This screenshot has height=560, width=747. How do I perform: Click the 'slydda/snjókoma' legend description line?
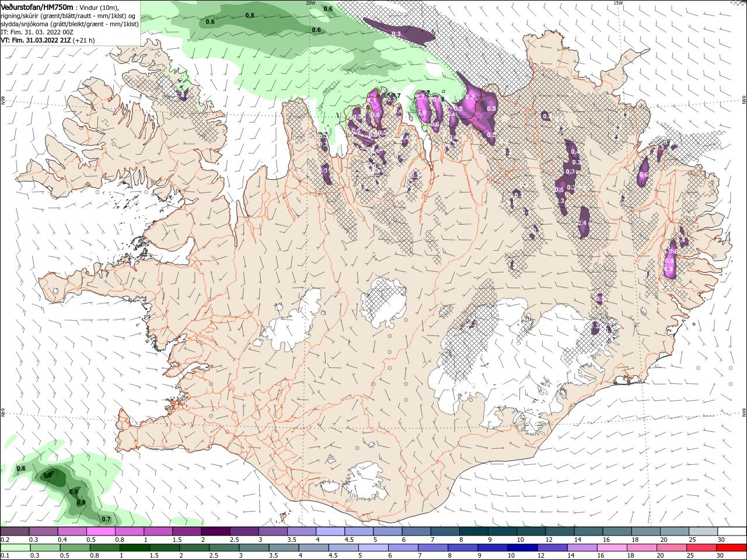[x=69, y=24]
